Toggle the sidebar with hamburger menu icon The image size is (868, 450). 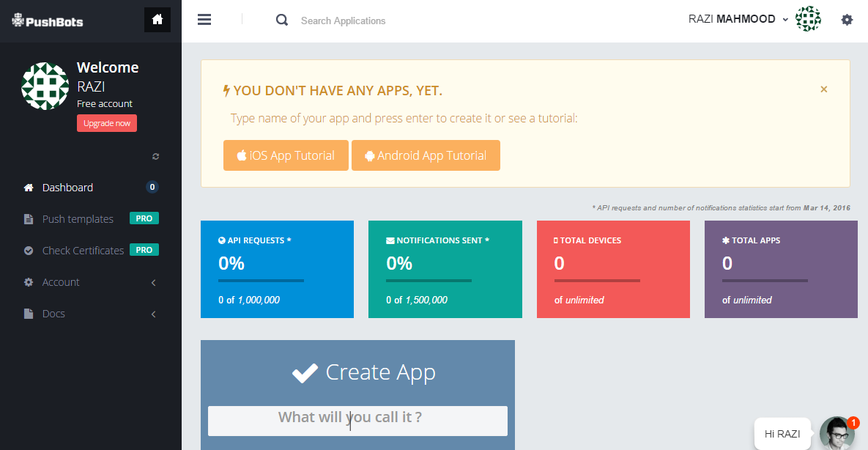tap(204, 20)
